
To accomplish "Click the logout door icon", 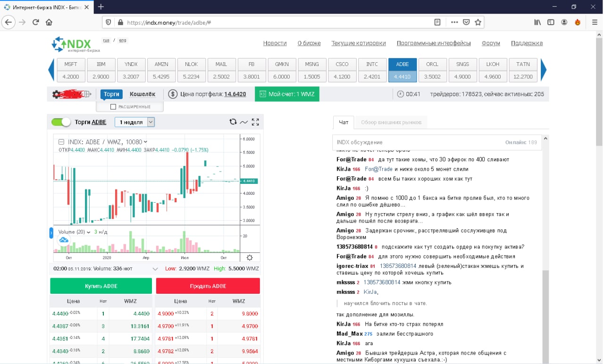I will [x=87, y=94].
